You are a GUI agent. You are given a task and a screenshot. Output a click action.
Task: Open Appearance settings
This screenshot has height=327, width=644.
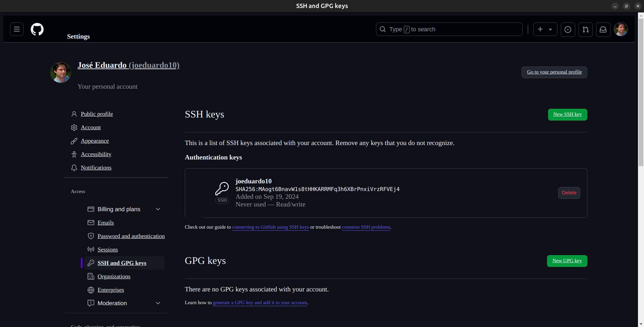point(95,141)
